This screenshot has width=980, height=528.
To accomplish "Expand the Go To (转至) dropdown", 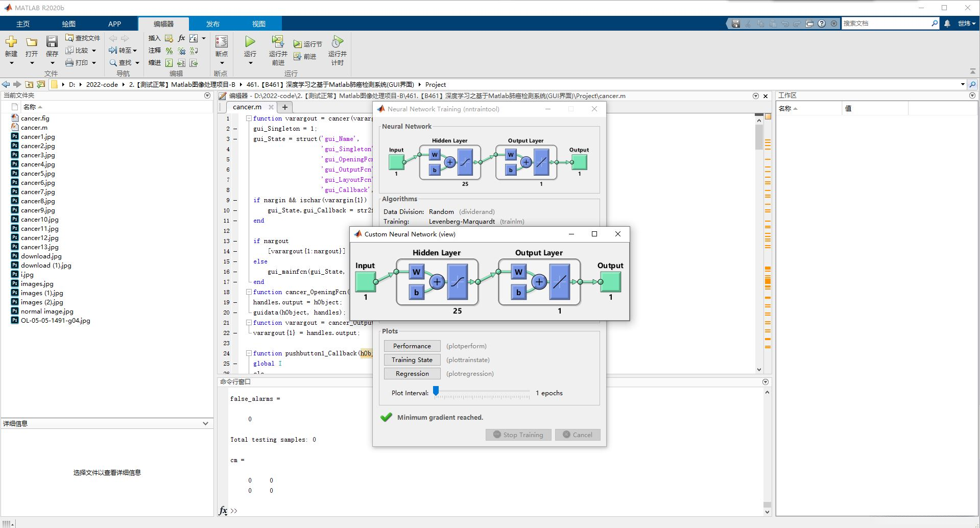I will [134, 51].
